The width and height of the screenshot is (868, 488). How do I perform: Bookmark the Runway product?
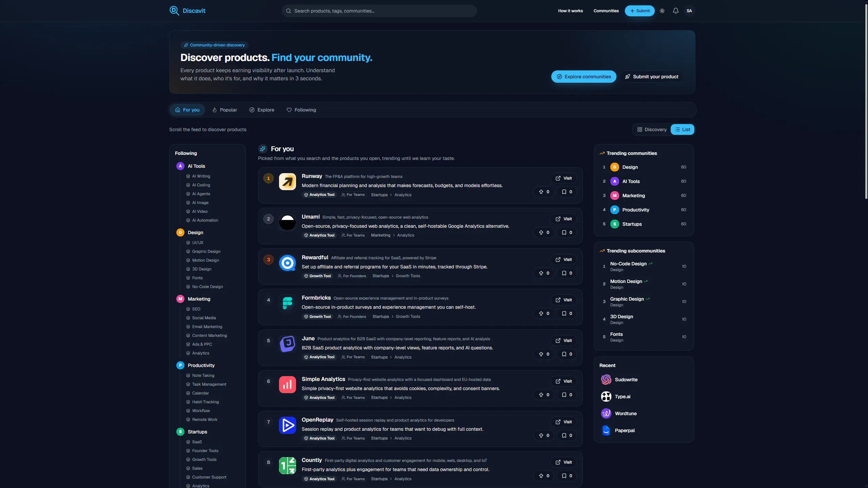pos(567,192)
